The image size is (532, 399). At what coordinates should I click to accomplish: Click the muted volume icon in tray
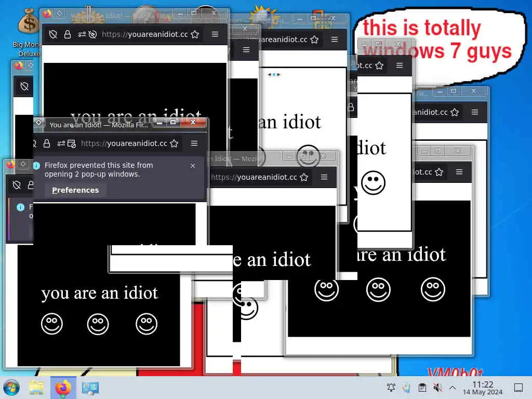point(437,387)
